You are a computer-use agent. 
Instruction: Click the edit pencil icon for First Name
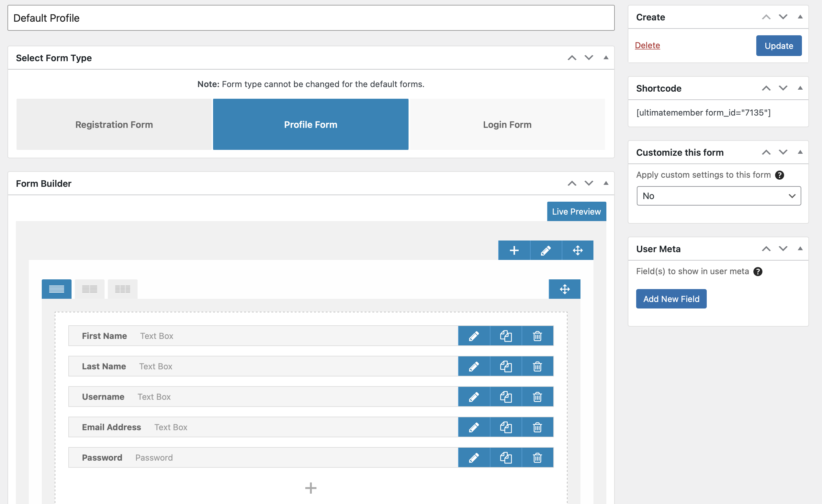click(x=474, y=336)
